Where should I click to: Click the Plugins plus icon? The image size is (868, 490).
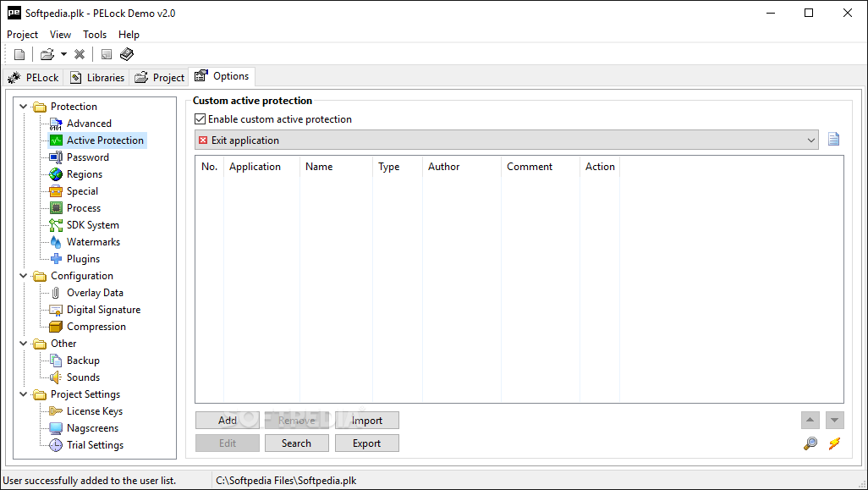pyautogui.click(x=56, y=259)
